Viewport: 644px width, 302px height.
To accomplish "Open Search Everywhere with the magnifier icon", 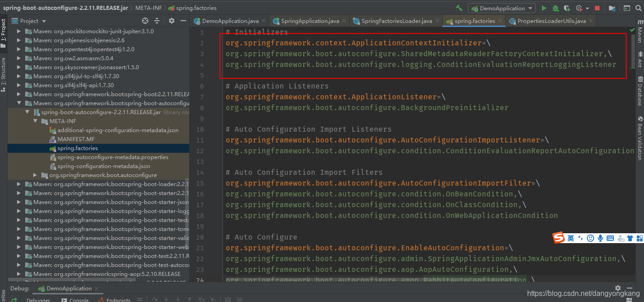I will click(x=638, y=8).
